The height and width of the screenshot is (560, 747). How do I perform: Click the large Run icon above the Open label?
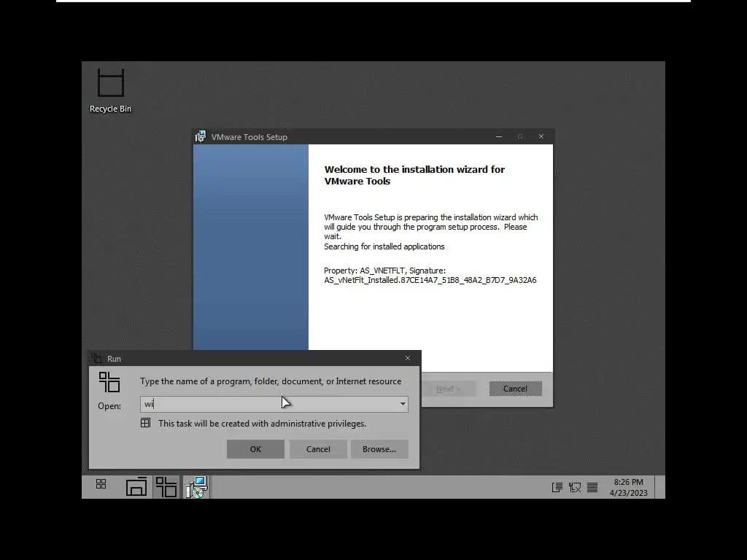[109, 382]
